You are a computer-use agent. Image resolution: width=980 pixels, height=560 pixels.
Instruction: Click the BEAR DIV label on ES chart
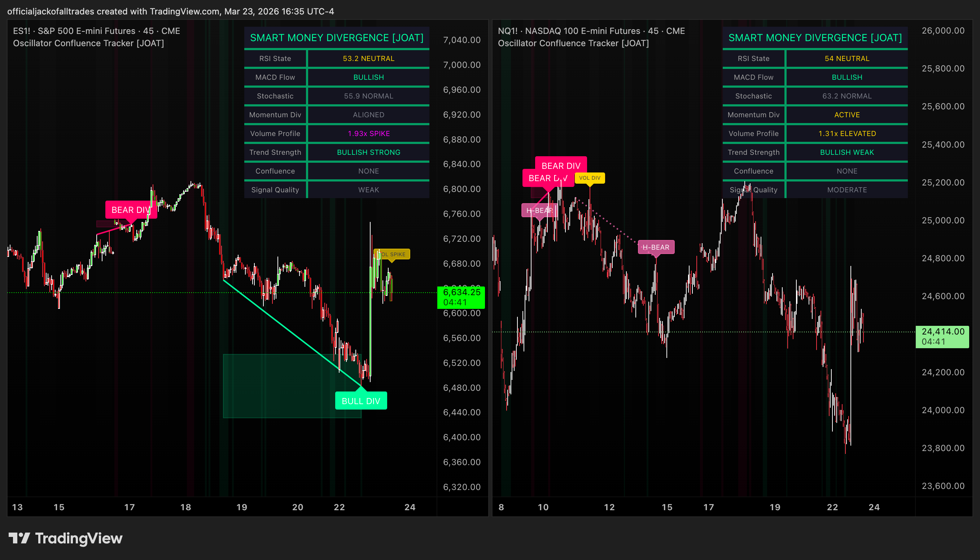tap(131, 210)
